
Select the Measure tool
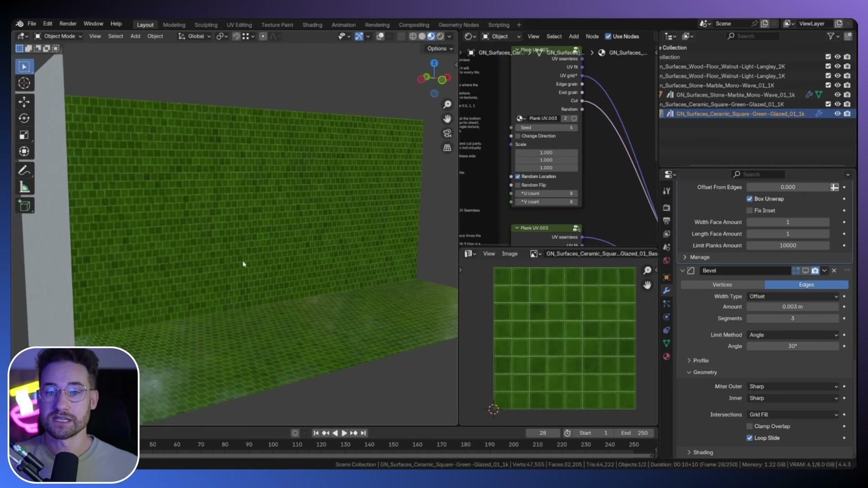click(24, 187)
